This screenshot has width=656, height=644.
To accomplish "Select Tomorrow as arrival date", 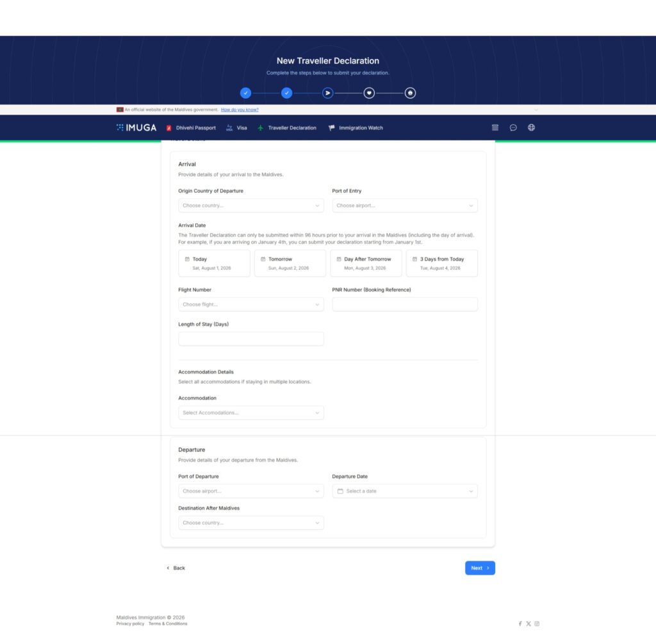I will (x=290, y=263).
